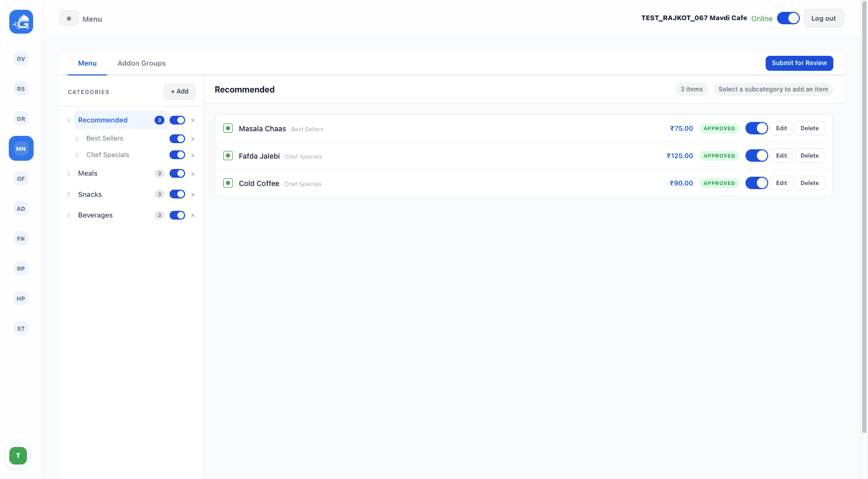
Task: Delete the Meals category using x icon
Action: 193,174
